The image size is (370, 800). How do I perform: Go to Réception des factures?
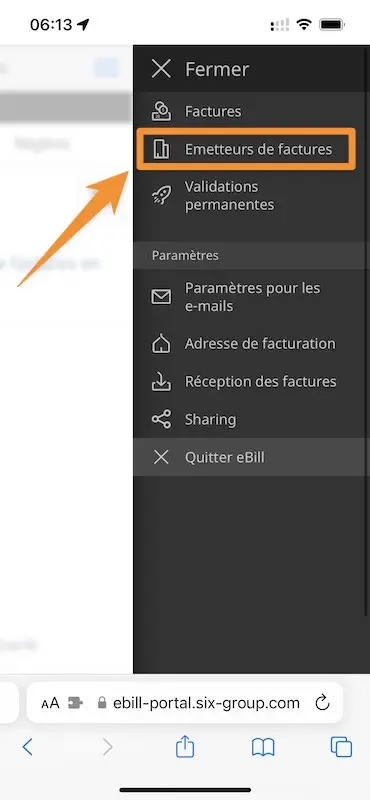coord(250,382)
